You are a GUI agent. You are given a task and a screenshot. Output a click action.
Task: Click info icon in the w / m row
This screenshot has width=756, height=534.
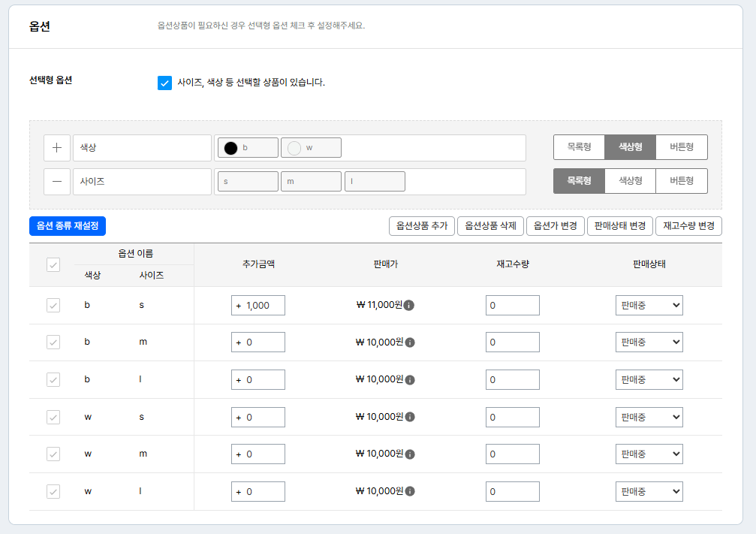[410, 454]
